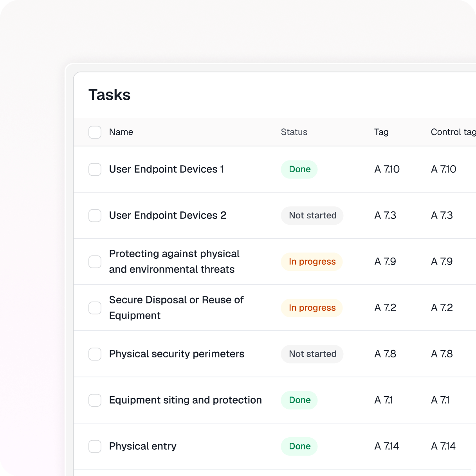Image resolution: width=476 pixels, height=476 pixels.
Task: Open the Physical entry task name
Action: coord(142,447)
